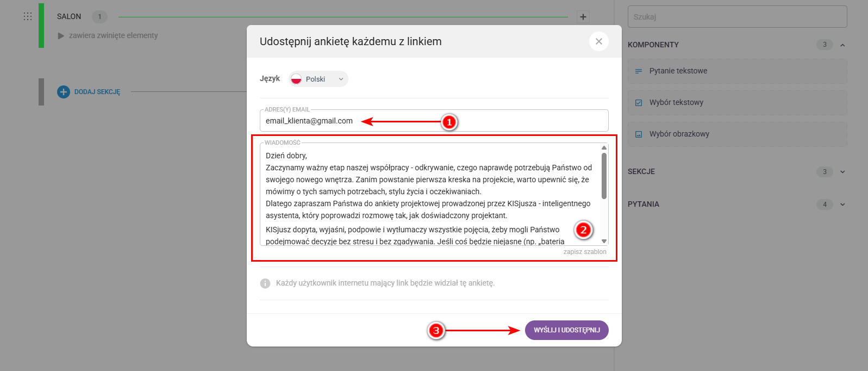The width and height of the screenshot is (868, 371).
Task: Expand the Sekcje section
Action: pos(842,172)
